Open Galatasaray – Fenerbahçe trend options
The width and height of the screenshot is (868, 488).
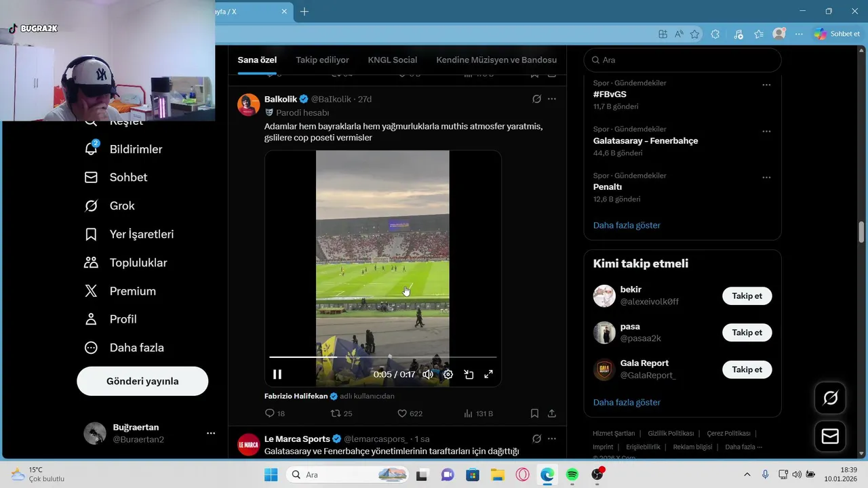click(x=766, y=131)
